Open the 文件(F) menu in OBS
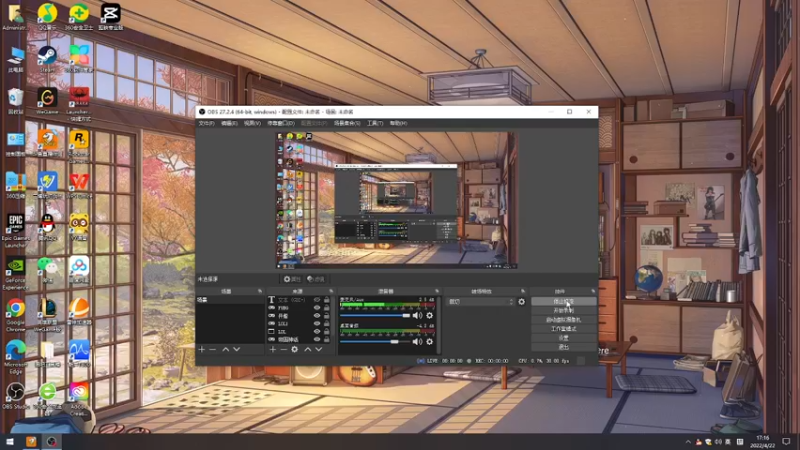The image size is (800, 450). (206, 123)
